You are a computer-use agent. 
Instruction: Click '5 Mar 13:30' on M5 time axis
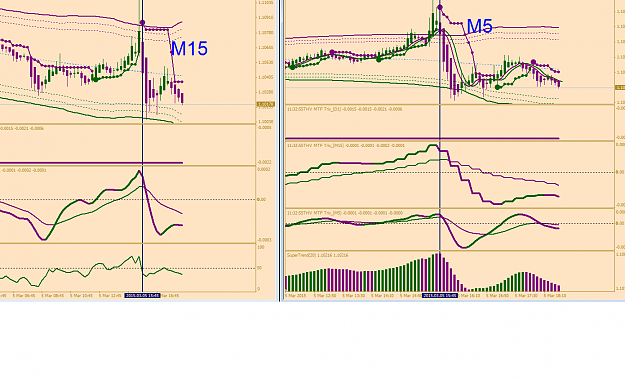tap(354, 296)
